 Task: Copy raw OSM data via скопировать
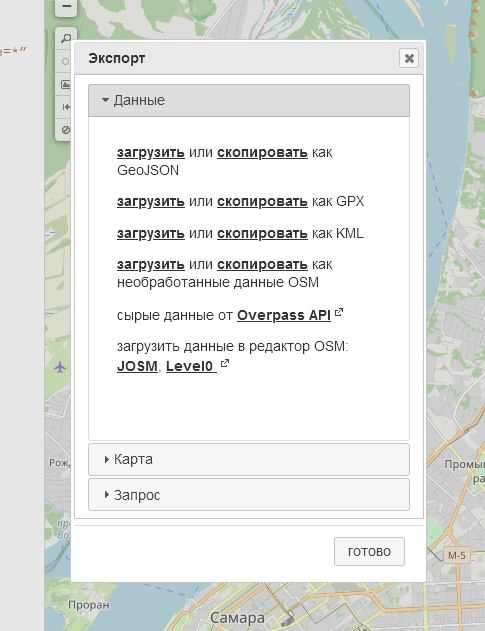click(x=262, y=264)
